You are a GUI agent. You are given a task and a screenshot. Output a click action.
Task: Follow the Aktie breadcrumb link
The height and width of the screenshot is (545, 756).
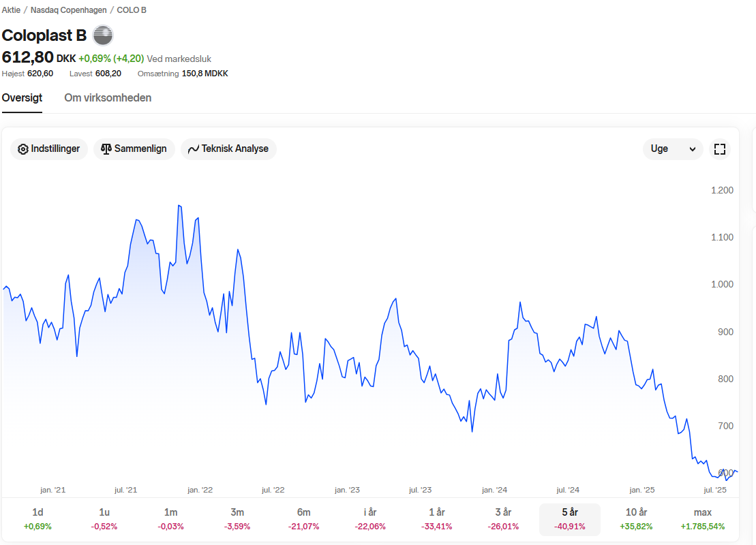pyautogui.click(x=11, y=10)
